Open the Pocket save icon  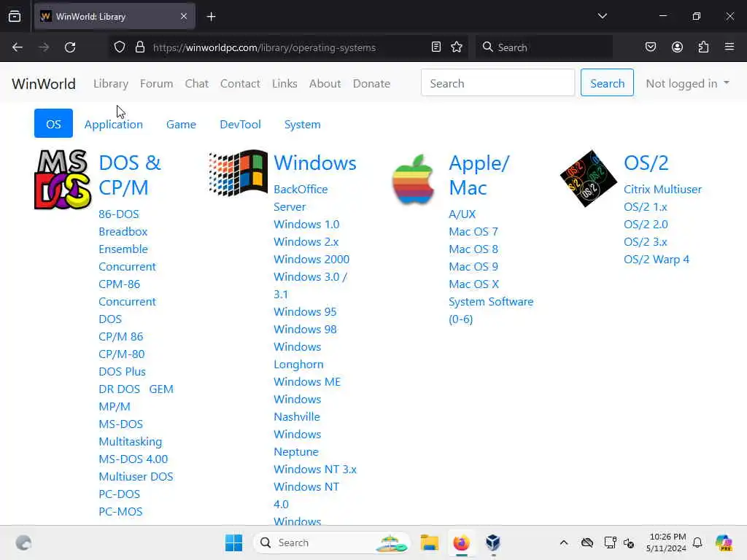click(650, 47)
